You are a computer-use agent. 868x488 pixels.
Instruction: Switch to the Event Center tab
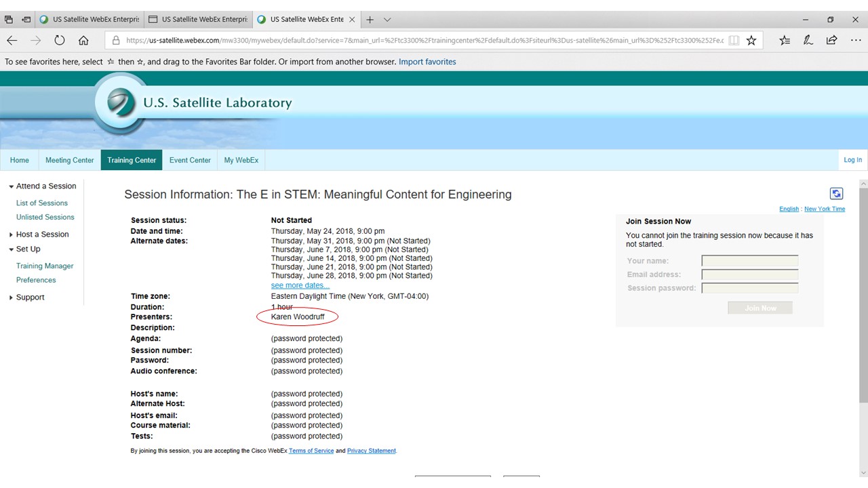pos(190,161)
